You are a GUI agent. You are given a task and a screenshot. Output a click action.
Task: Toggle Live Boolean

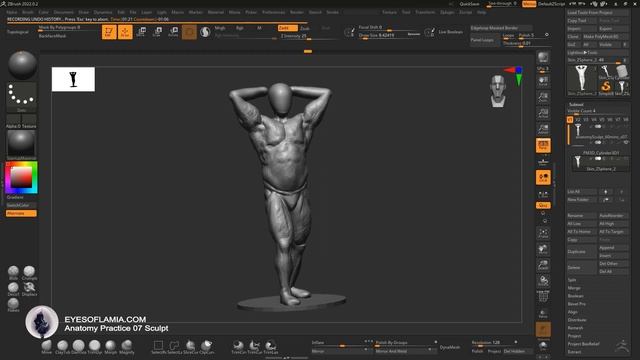[x=451, y=32]
